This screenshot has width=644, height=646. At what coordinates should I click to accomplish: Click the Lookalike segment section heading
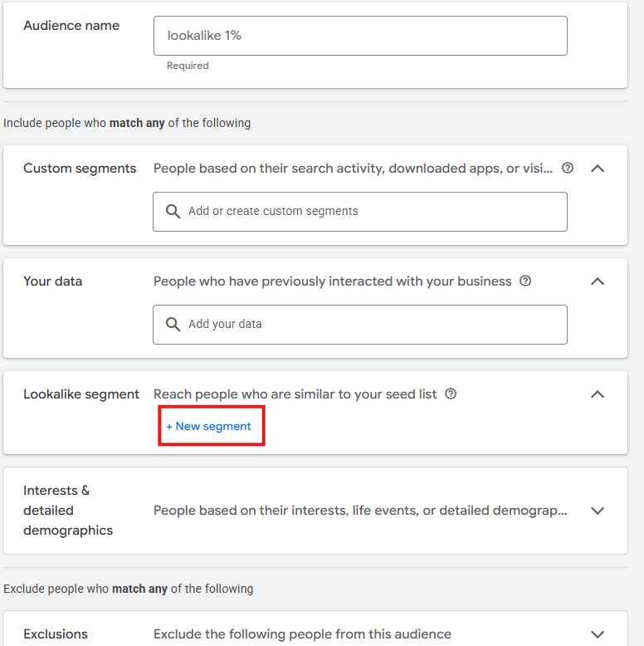[x=81, y=394]
